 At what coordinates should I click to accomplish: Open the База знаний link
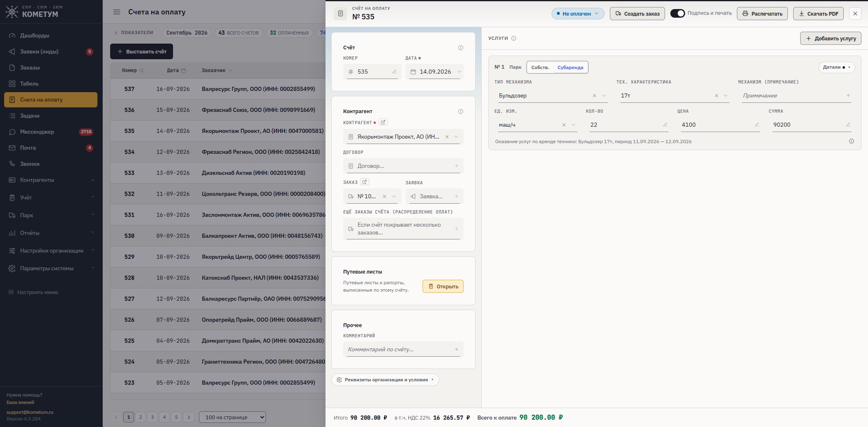20,402
